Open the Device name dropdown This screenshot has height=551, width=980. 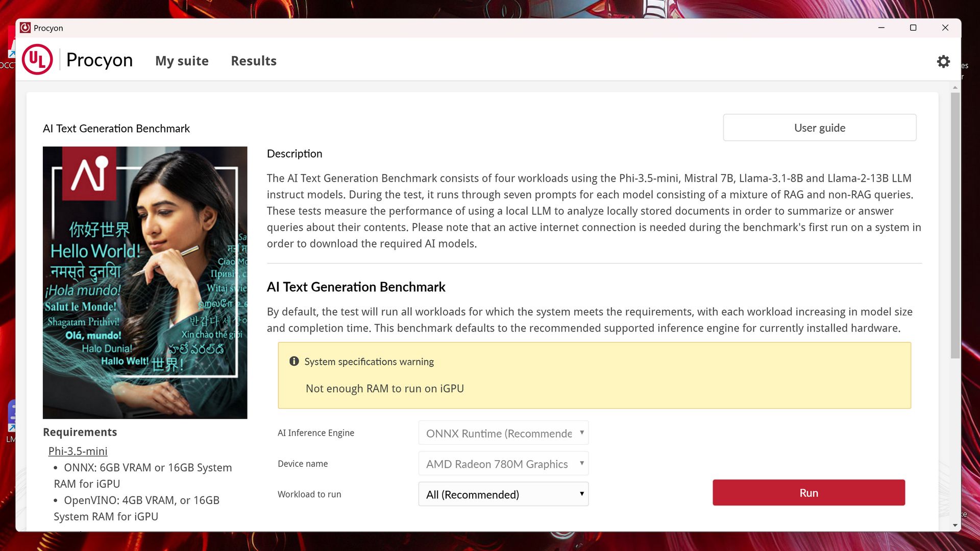(503, 464)
